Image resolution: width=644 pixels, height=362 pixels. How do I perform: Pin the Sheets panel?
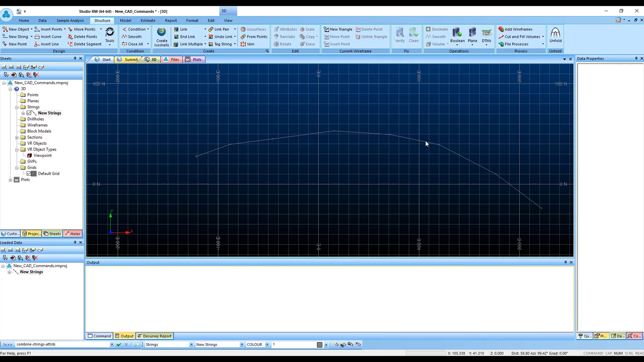(75, 58)
